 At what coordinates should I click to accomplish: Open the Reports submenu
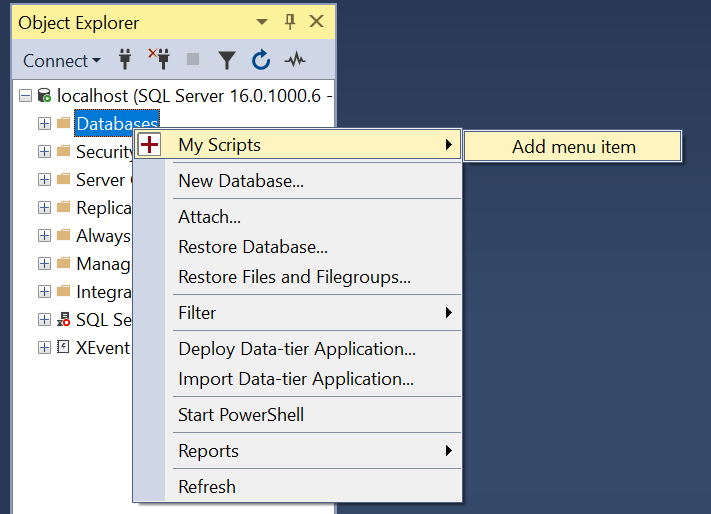(298, 451)
